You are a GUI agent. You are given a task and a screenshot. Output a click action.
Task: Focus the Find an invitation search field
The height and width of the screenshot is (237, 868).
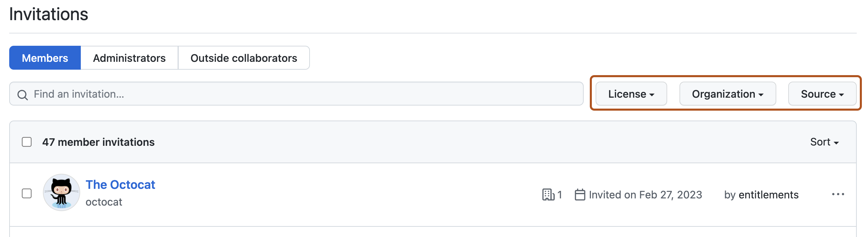point(300,94)
